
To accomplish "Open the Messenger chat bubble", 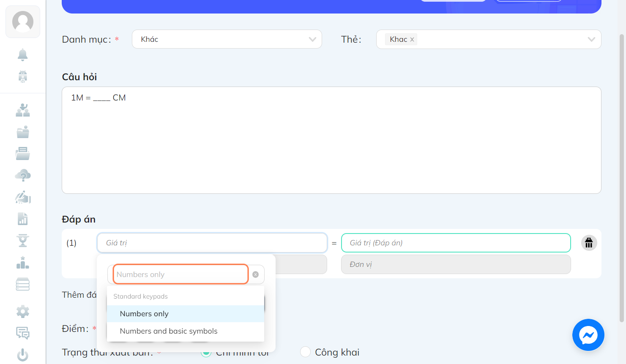I will (x=588, y=335).
